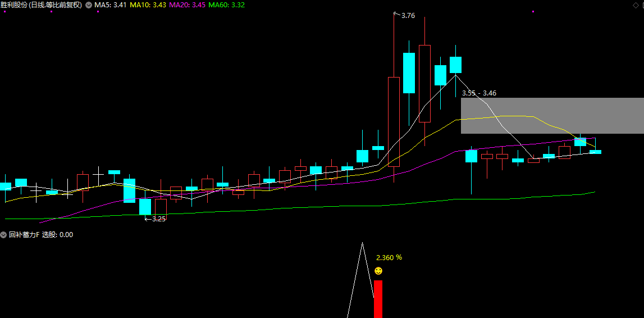The width and height of the screenshot is (644, 318).
Task: Click the 回补蓄力F 选股: 0.00 indicator label
Action: [x=40, y=235]
